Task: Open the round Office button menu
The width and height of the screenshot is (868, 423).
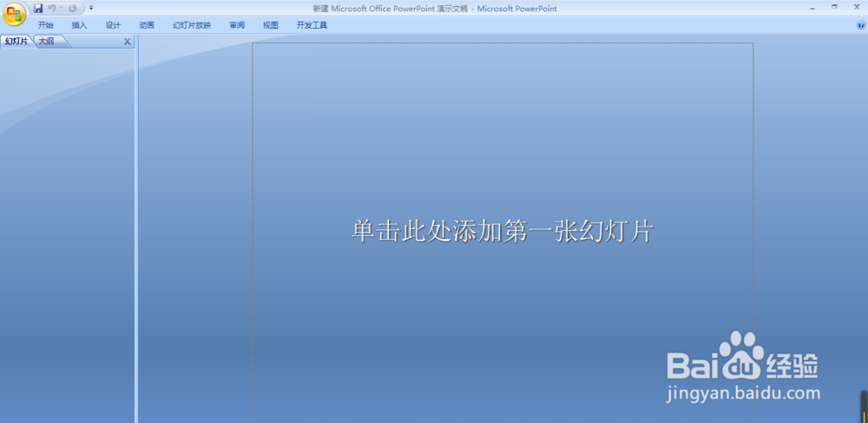Action: click(x=14, y=13)
